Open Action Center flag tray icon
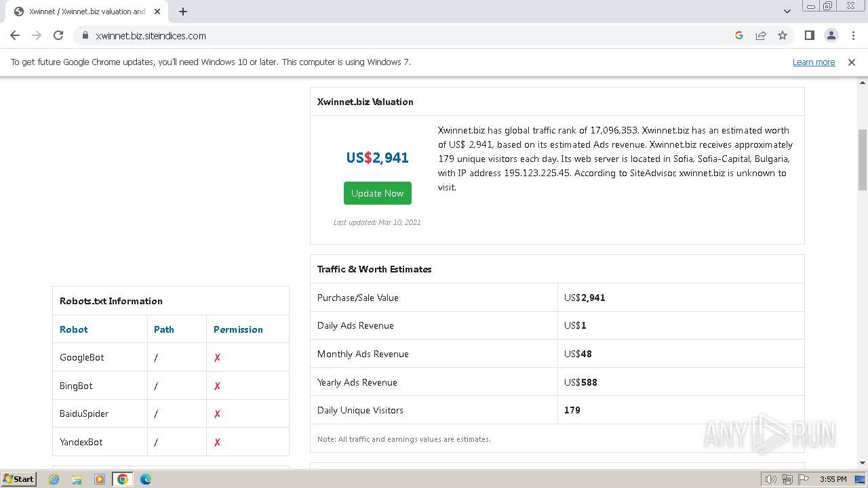 click(x=804, y=479)
